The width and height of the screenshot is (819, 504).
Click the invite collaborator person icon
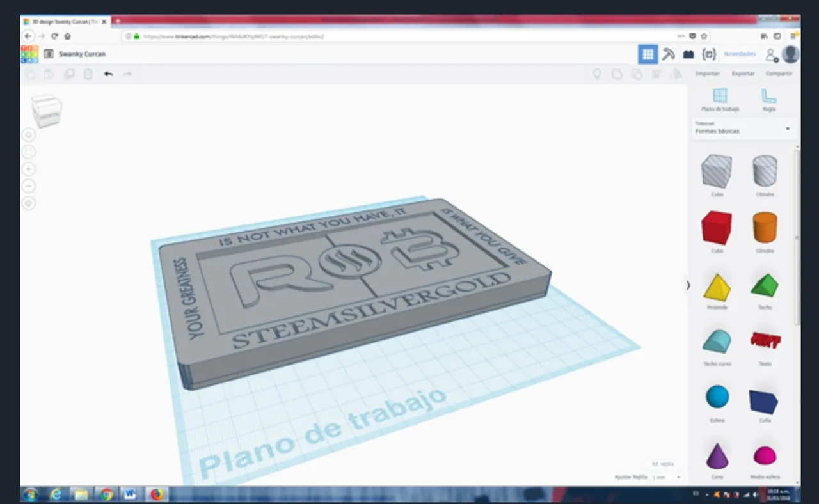tap(771, 55)
